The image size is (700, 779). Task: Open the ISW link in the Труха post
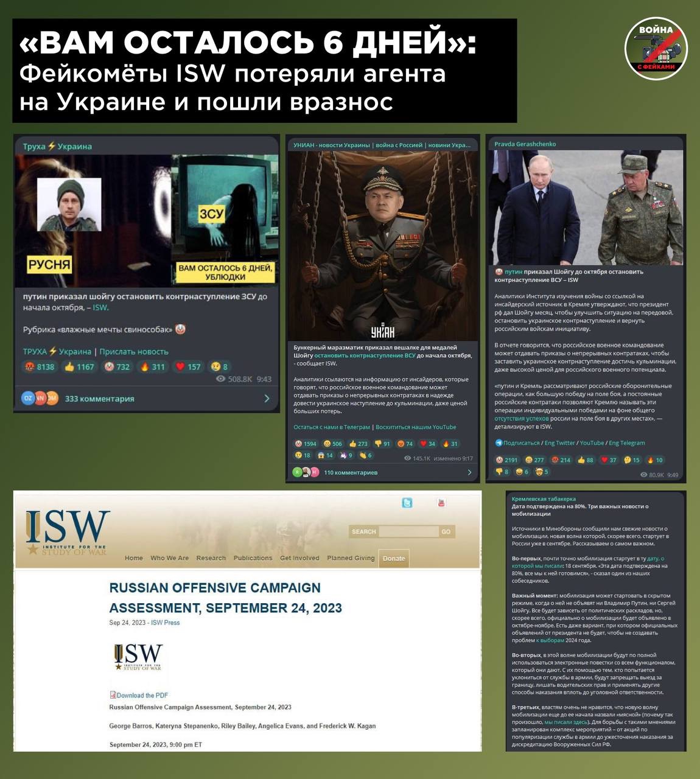pyautogui.click(x=100, y=308)
